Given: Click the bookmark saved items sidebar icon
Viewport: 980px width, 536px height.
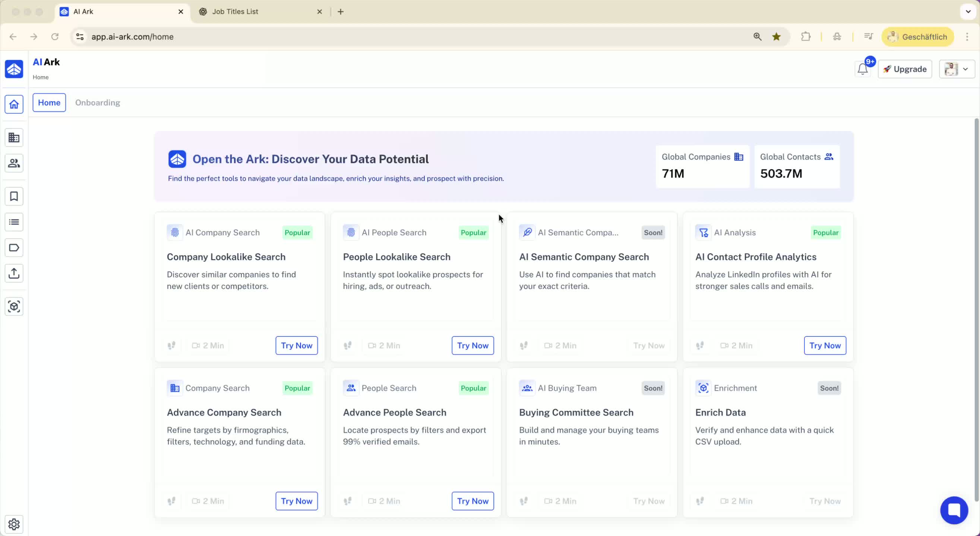Looking at the screenshot, I should [14, 196].
